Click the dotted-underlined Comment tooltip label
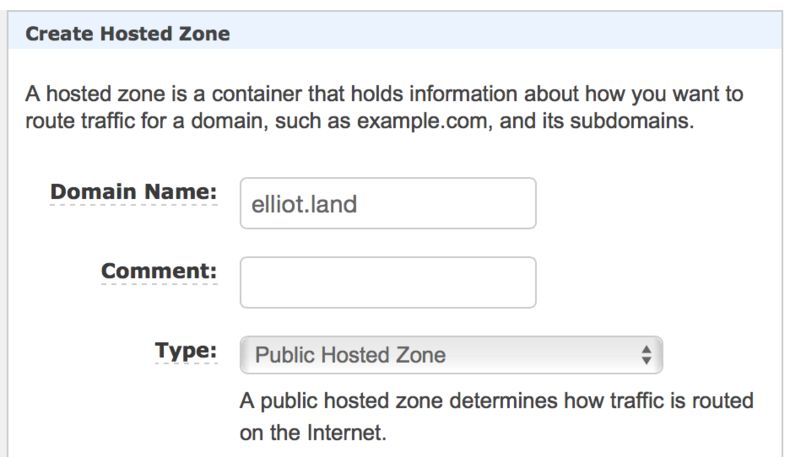 (x=159, y=271)
